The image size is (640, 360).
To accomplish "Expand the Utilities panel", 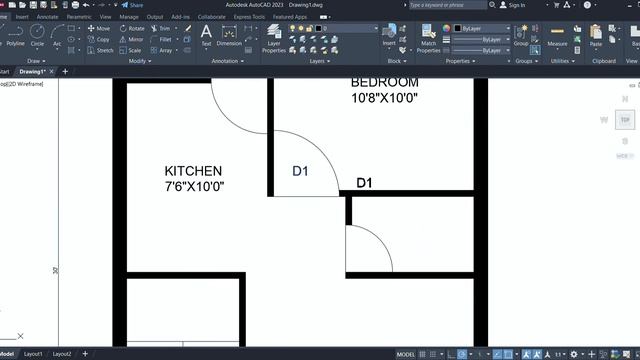I will tap(562, 61).
